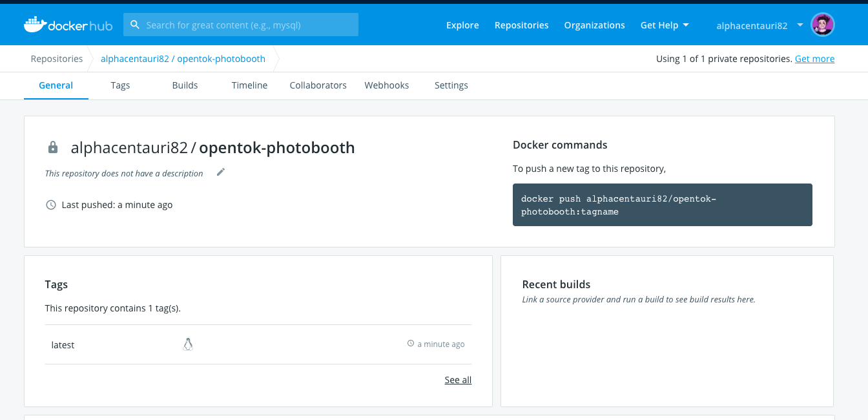Click the 'a minute ago' timestamp of latest tag
Viewport: 868px width, 420px height.
tap(441, 344)
